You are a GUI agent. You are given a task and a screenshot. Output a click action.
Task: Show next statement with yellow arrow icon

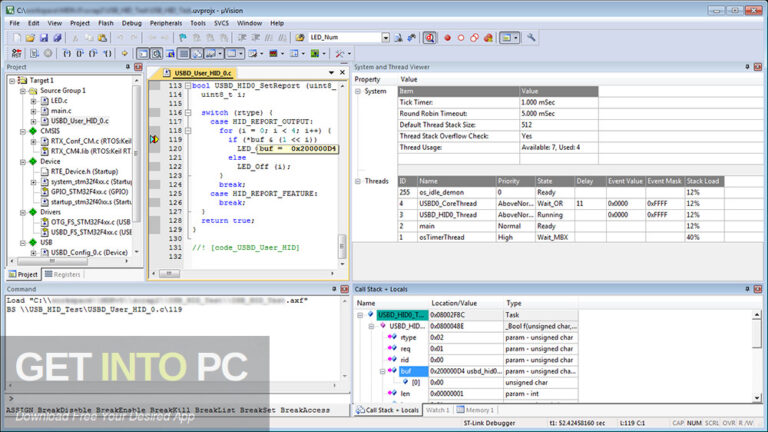[124, 53]
